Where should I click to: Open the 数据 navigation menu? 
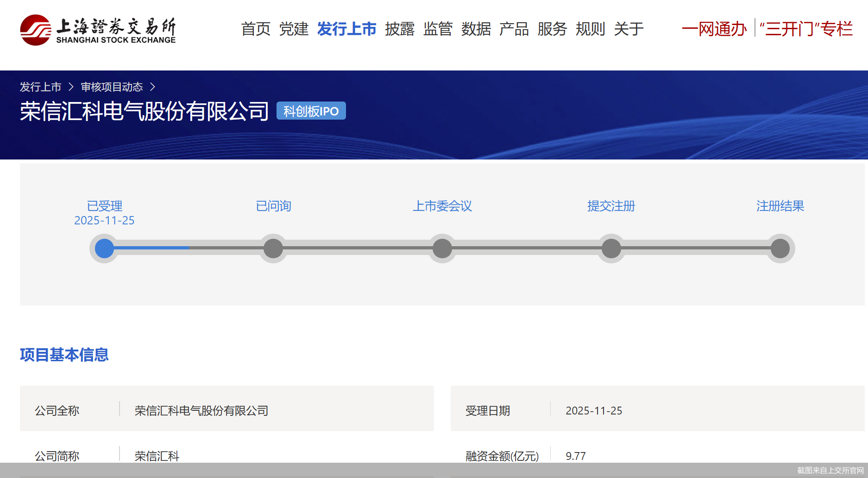[x=476, y=29]
